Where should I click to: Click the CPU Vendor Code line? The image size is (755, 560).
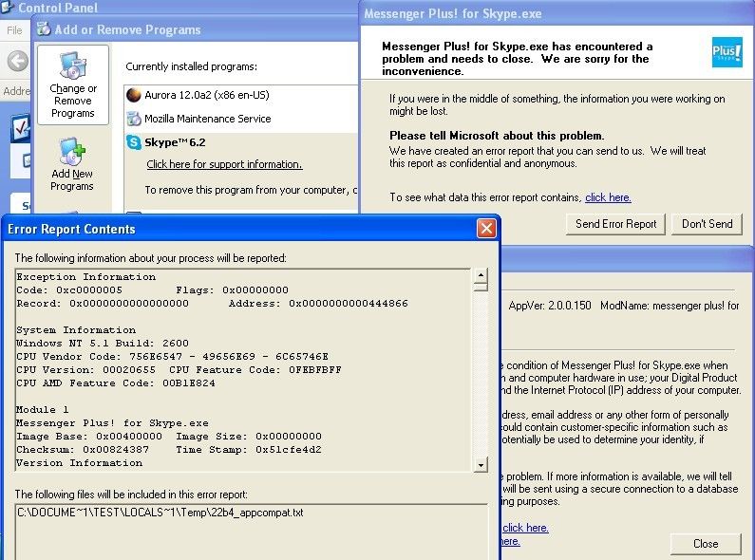[x=173, y=357]
